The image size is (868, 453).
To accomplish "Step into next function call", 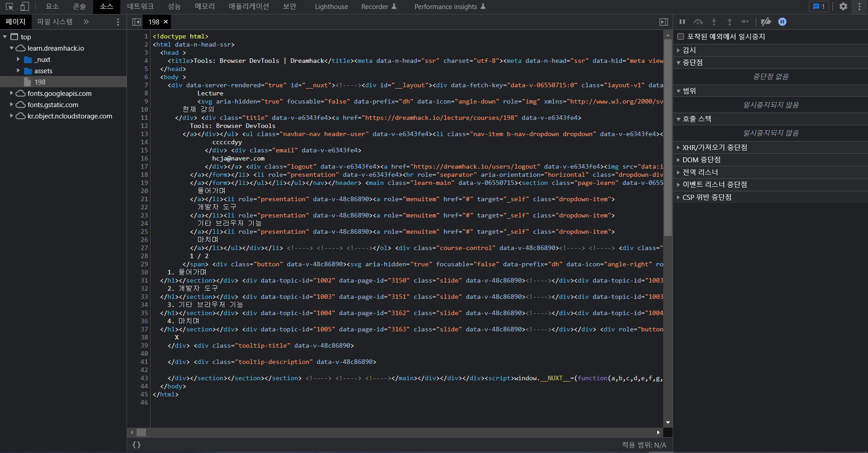I will tap(714, 22).
